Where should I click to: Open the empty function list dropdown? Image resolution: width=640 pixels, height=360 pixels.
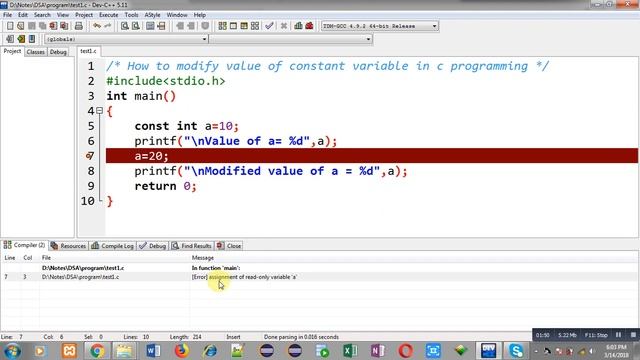point(291,39)
